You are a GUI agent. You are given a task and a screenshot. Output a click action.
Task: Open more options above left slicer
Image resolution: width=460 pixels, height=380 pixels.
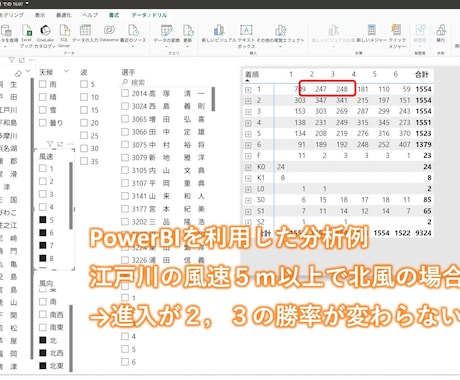[x=31, y=60]
